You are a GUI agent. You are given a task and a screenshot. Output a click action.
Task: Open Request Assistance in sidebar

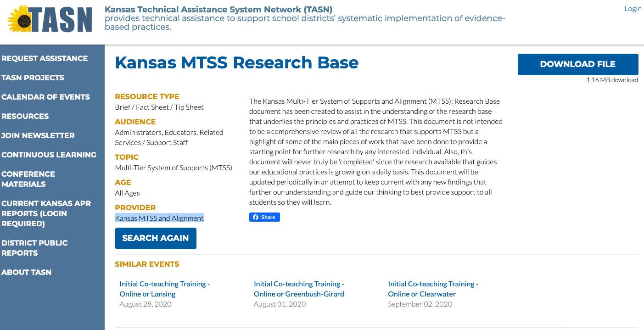45,58
